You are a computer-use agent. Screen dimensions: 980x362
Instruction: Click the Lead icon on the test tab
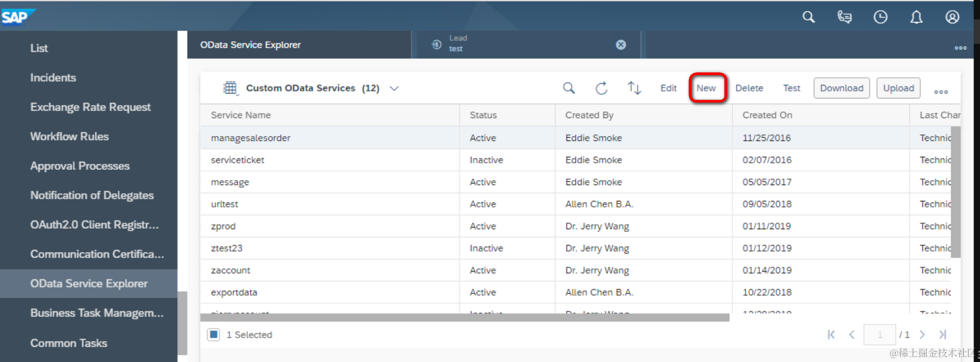click(x=437, y=45)
